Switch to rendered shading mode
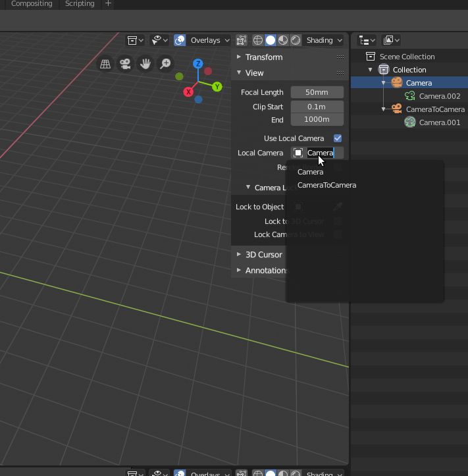 click(x=296, y=40)
